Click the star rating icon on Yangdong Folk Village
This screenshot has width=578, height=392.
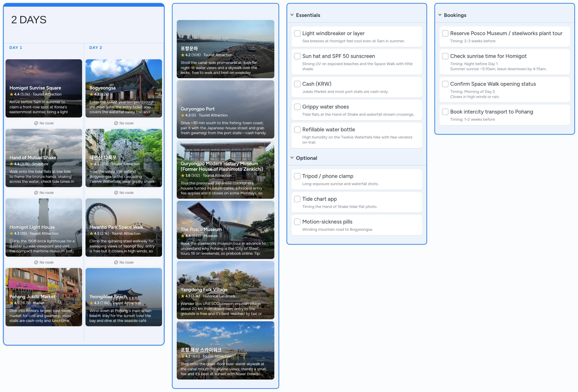(183, 296)
